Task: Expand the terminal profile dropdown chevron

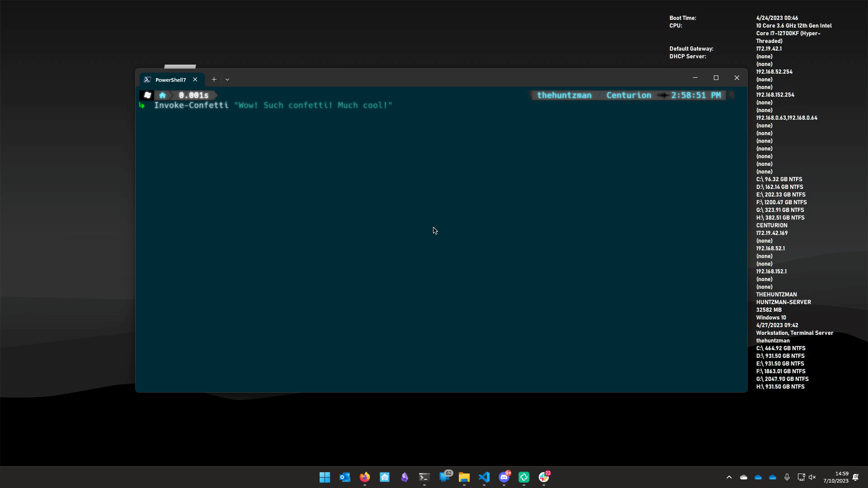Action: 227,80
